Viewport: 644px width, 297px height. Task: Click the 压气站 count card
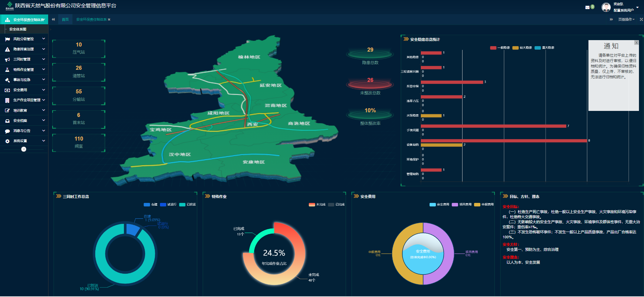click(79, 49)
